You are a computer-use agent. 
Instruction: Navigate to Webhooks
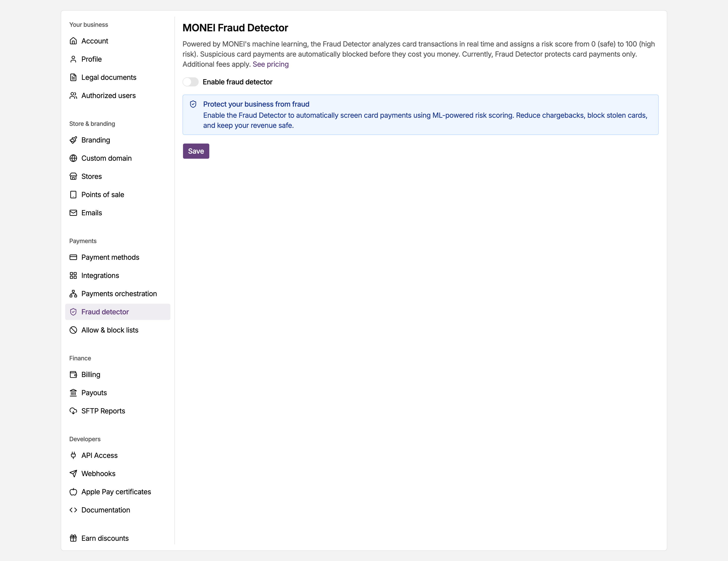pos(118,474)
